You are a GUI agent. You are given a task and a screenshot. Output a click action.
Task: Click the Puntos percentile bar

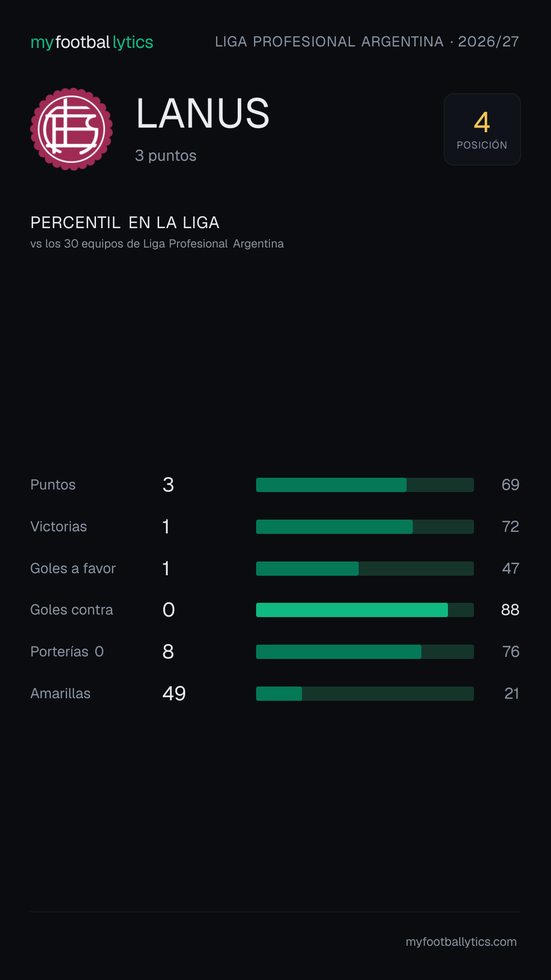click(365, 485)
